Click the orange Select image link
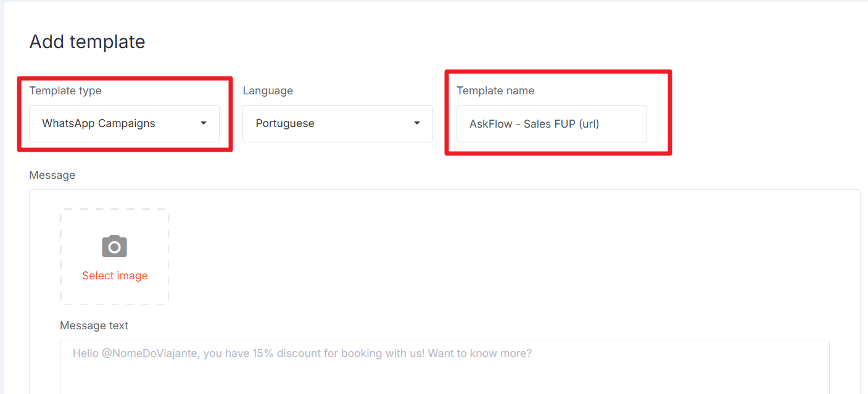This screenshot has width=868, height=394. (x=115, y=276)
